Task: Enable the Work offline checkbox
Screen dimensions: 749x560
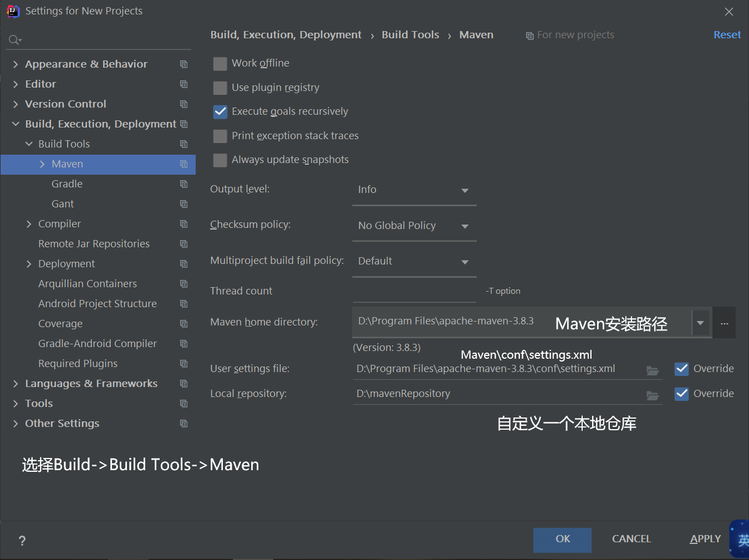Action: pyautogui.click(x=220, y=64)
